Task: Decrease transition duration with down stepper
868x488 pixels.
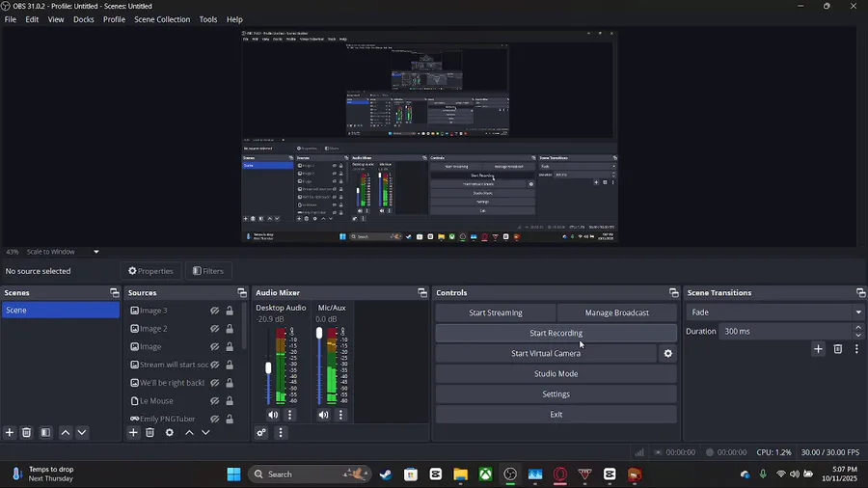Action: (x=858, y=336)
